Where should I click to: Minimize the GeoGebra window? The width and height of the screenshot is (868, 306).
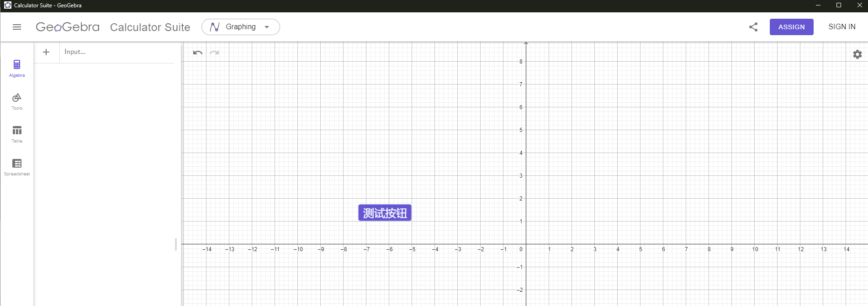(x=818, y=5)
